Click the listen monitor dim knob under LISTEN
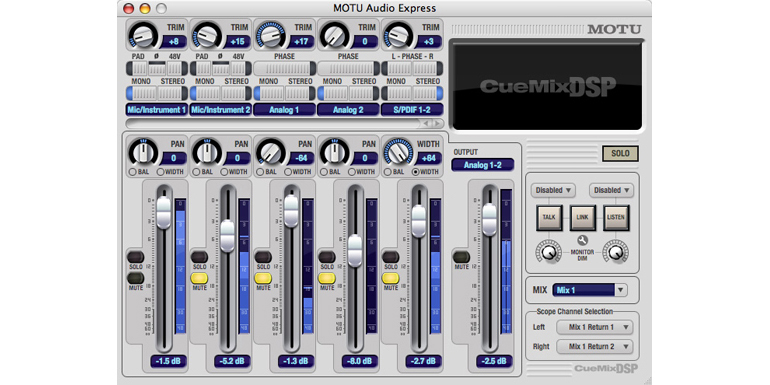 (616, 252)
